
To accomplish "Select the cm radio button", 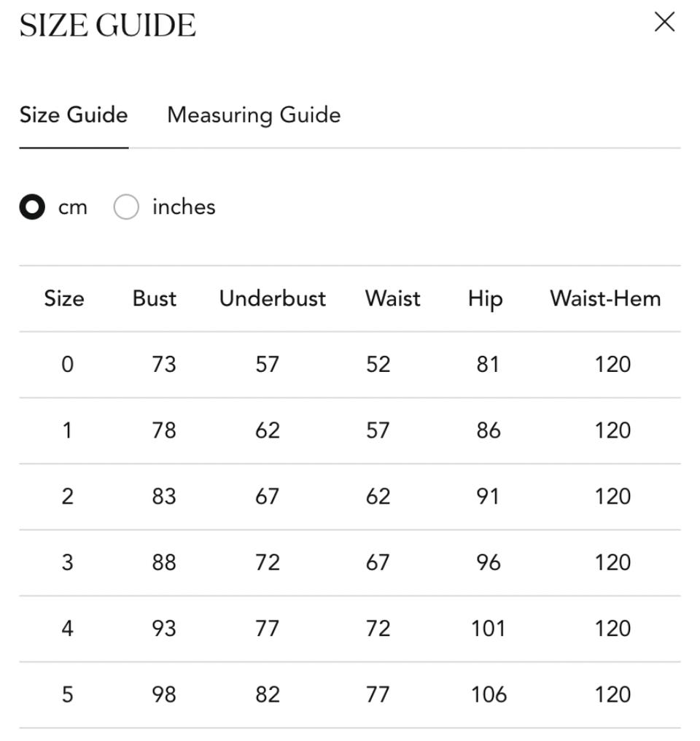I will (x=32, y=206).
